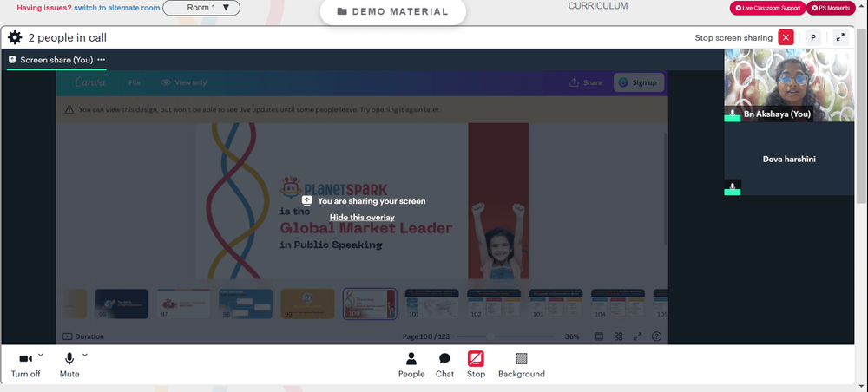Screen dimensions: 868x392
Task: Adjust Canva zoom slider handle
Action: (490, 336)
